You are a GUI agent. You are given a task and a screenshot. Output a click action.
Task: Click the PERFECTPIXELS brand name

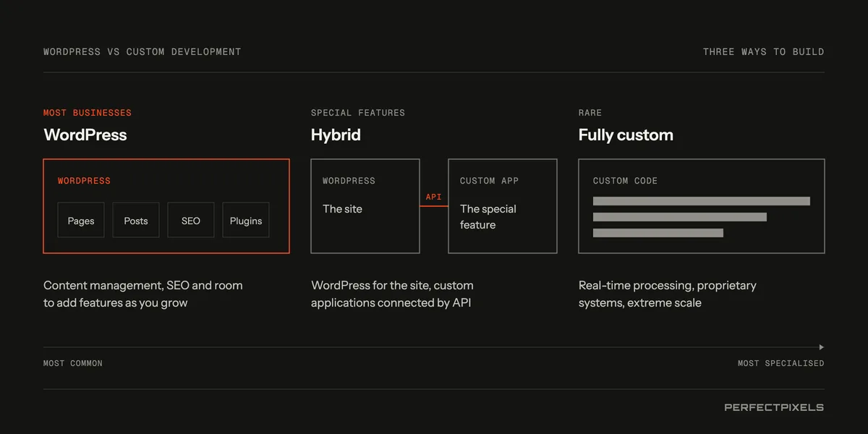coord(774,407)
